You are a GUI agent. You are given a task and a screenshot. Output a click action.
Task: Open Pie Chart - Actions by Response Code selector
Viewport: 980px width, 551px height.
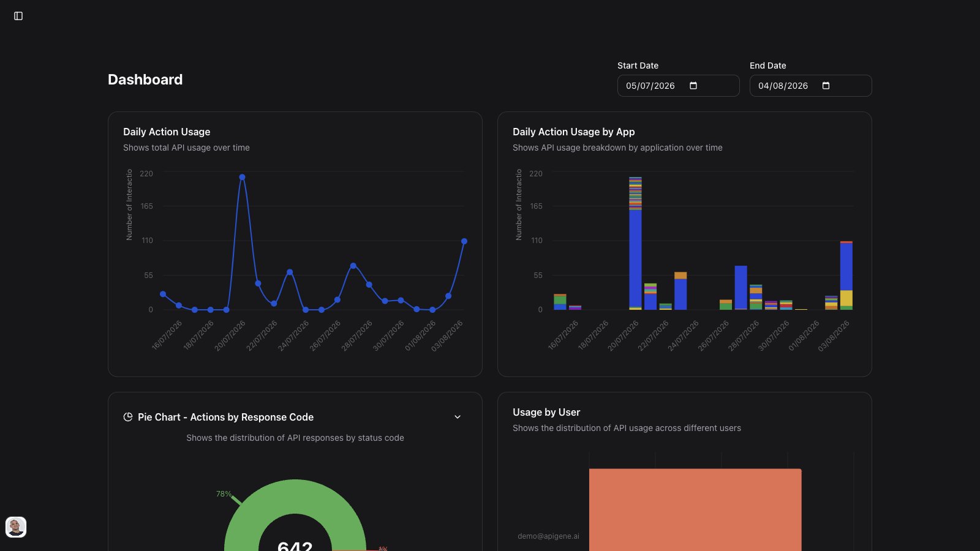click(295, 417)
